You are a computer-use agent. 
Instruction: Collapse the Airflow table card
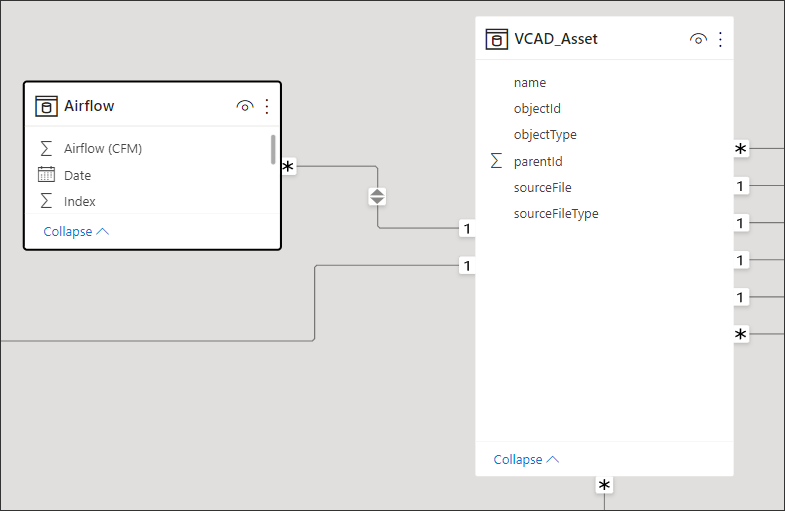pyautogui.click(x=76, y=232)
